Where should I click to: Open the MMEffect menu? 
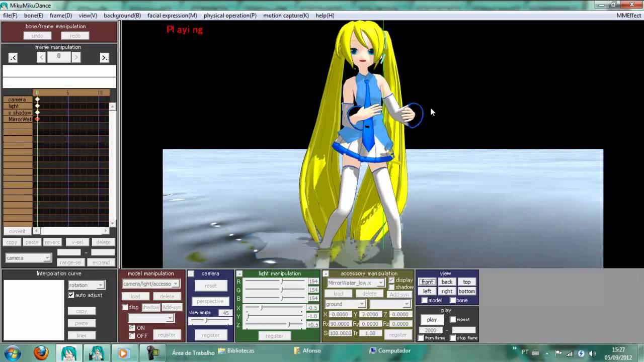pos(629,16)
